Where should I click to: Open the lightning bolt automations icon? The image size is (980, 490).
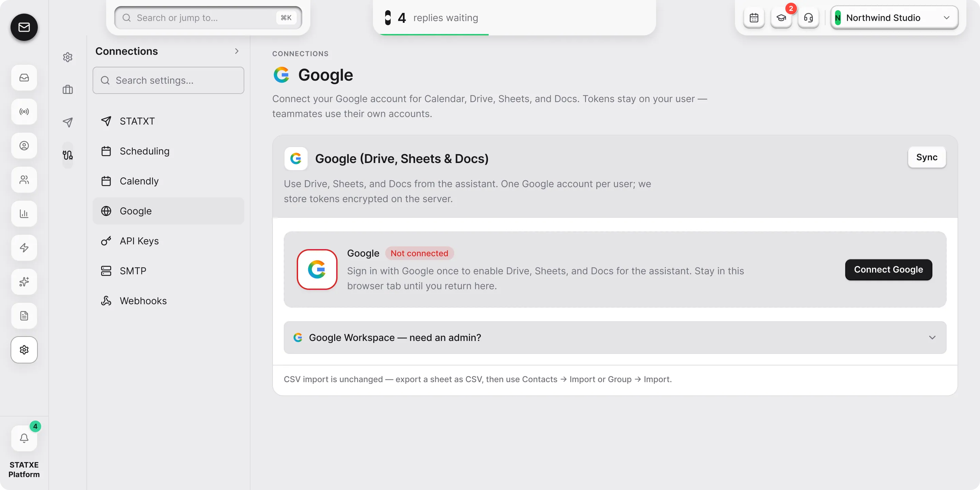click(x=24, y=248)
